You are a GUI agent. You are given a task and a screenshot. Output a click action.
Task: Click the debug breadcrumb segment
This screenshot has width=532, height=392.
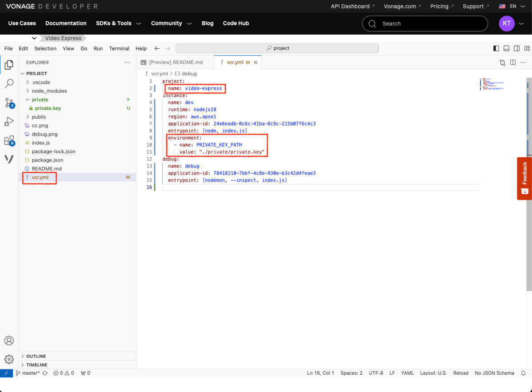[x=185, y=74]
